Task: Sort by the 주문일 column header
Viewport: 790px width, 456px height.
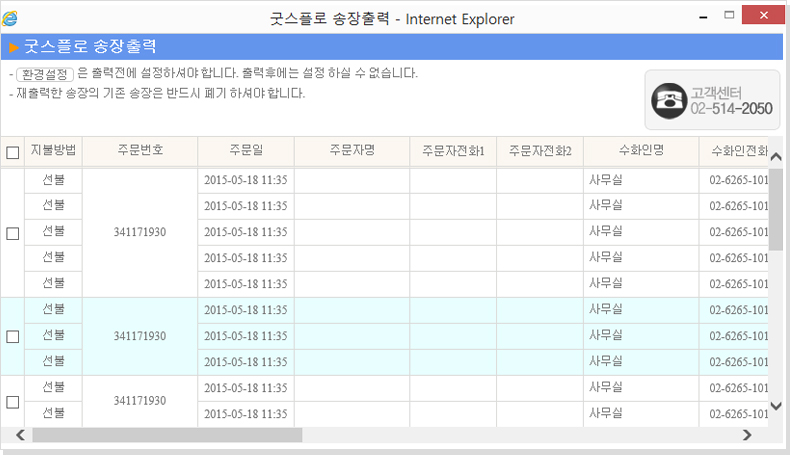Action: tap(246, 150)
